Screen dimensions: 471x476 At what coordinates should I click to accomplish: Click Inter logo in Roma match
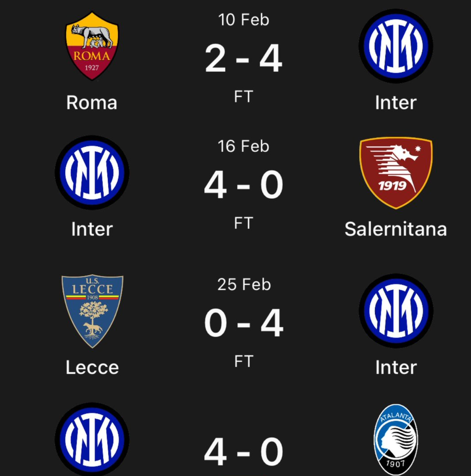tap(396, 46)
